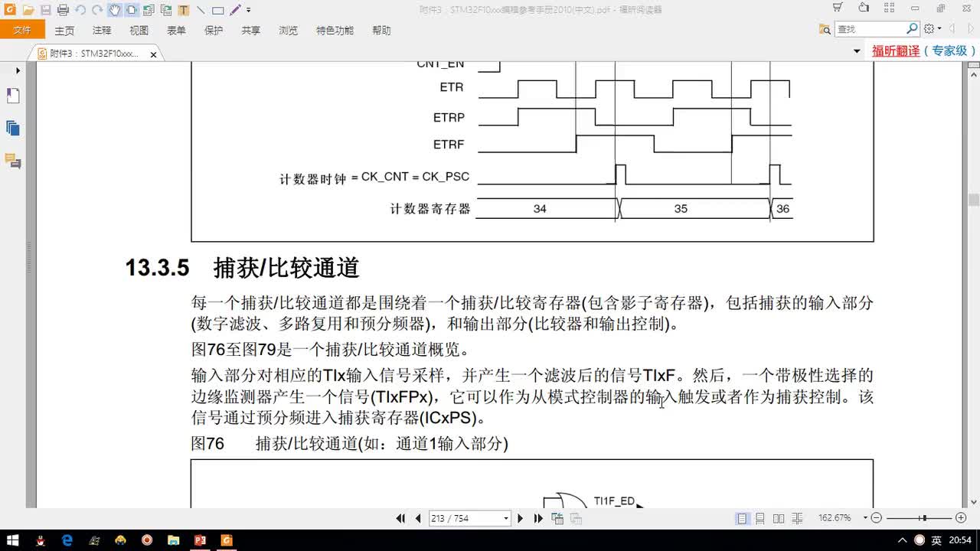Image resolution: width=980 pixels, height=551 pixels.
Task: Activate the select text/snapshot tool icon
Action: point(131,10)
